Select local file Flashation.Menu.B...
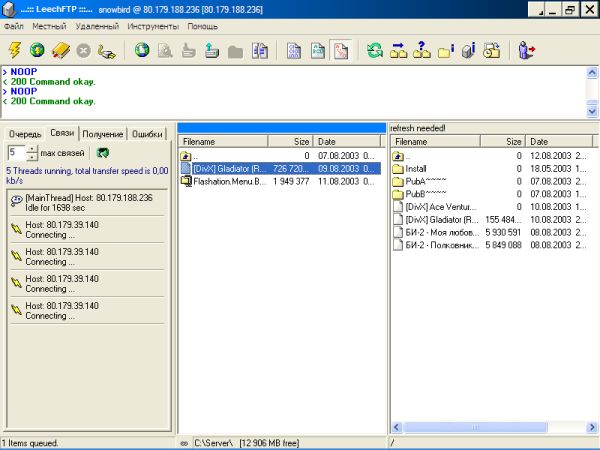600x450 pixels. [226, 182]
